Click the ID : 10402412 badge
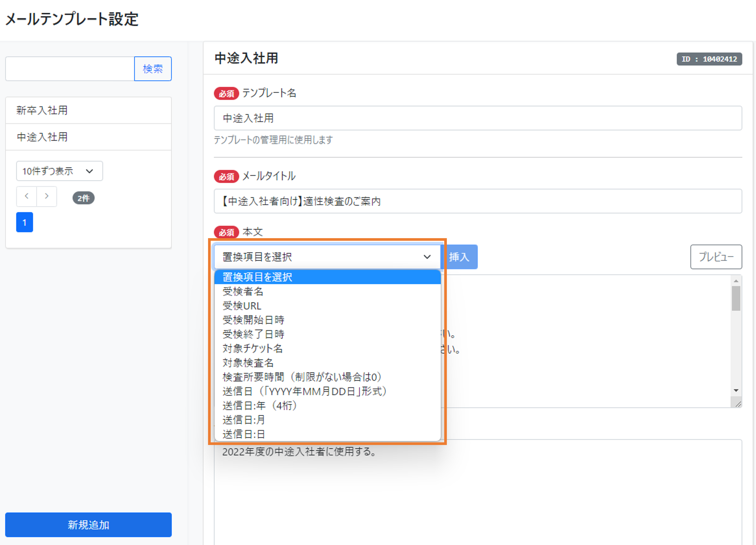 click(709, 59)
